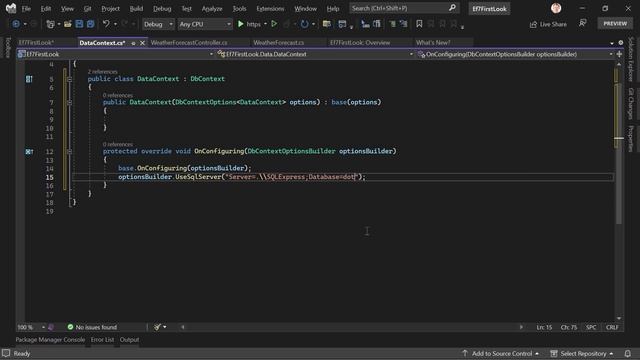
Task: Click the editor tab settings gear icon
Action: click(621, 42)
